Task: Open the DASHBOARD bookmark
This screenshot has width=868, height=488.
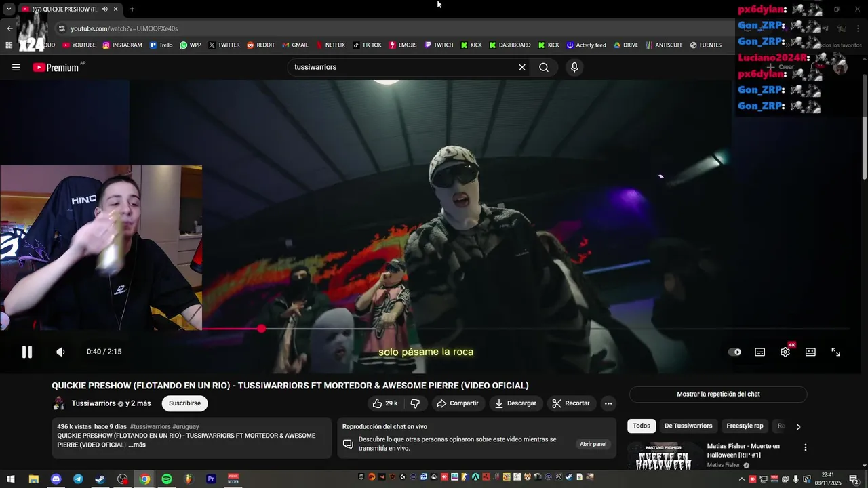Action: 510,45
